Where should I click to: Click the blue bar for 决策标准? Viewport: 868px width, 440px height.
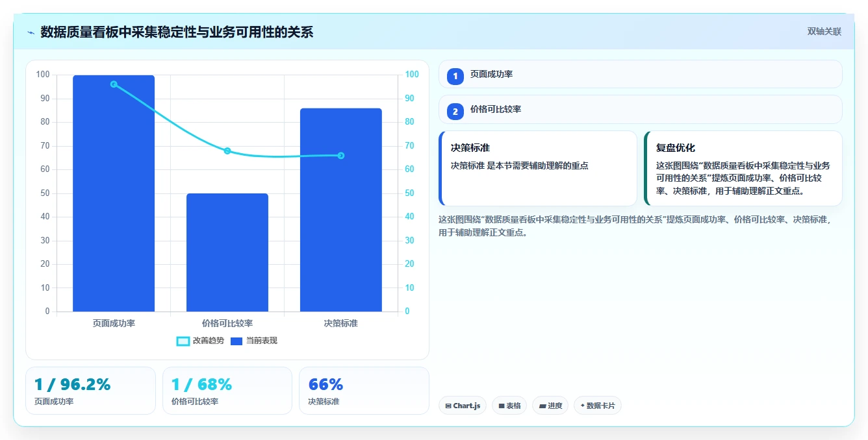(341, 210)
